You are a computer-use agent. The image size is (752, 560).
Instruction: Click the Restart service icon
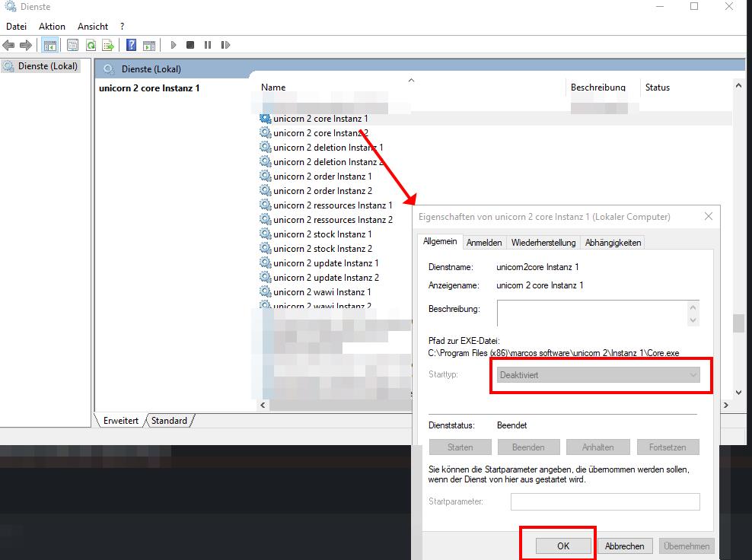[x=225, y=45]
